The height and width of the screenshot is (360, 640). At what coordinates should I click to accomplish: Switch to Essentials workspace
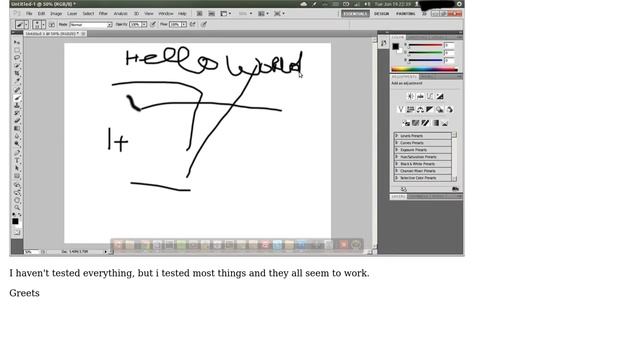356,13
